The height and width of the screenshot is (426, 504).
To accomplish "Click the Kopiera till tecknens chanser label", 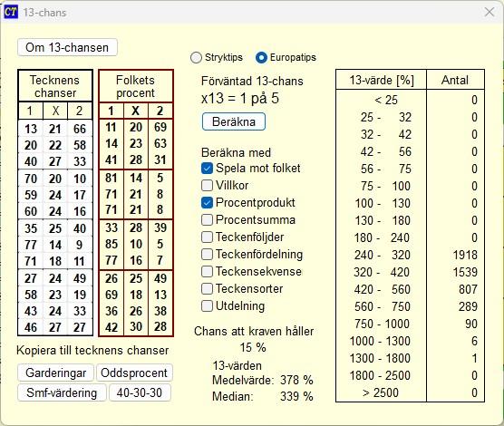I will pos(92,350).
